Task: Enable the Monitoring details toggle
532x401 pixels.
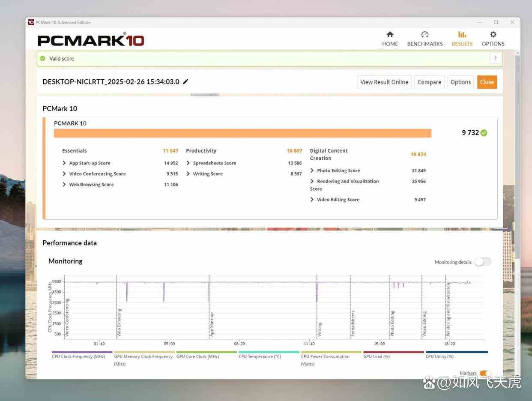Action: click(483, 262)
